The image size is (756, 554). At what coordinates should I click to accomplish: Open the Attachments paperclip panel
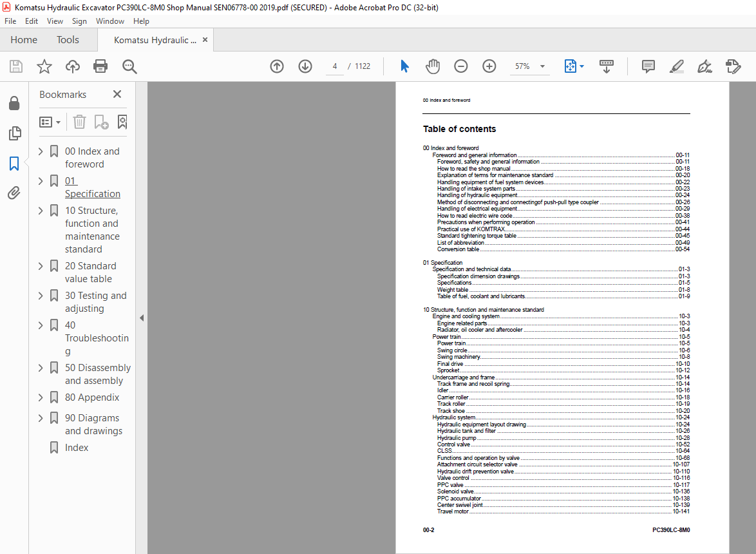point(14,193)
